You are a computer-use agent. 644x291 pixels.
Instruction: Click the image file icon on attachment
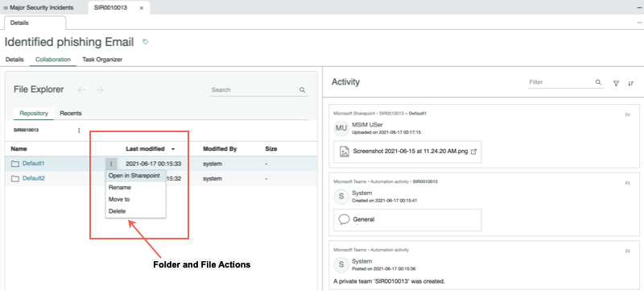[345, 152]
